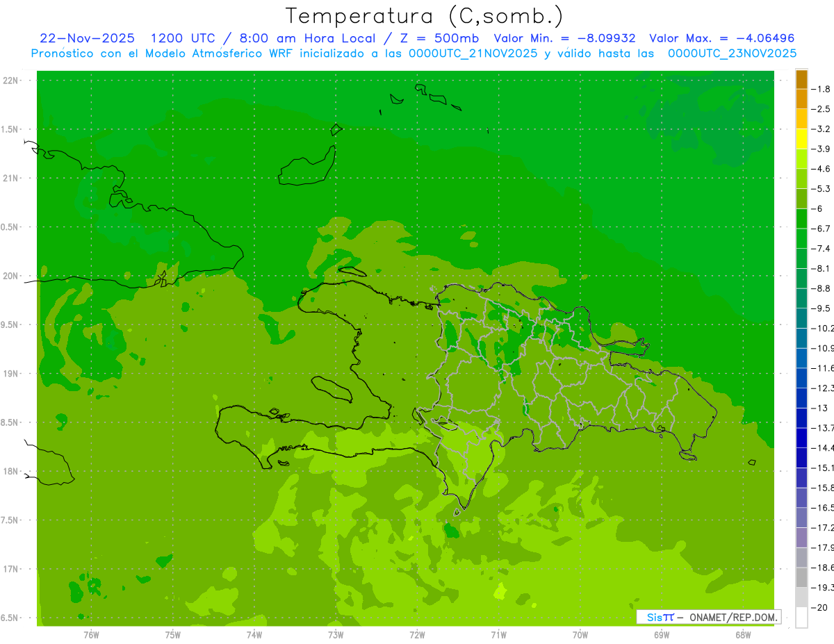Click the '1200 UTC' time text
Image resolution: width=834 pixels, height=644 pixels.
click(x=184, y=38)
